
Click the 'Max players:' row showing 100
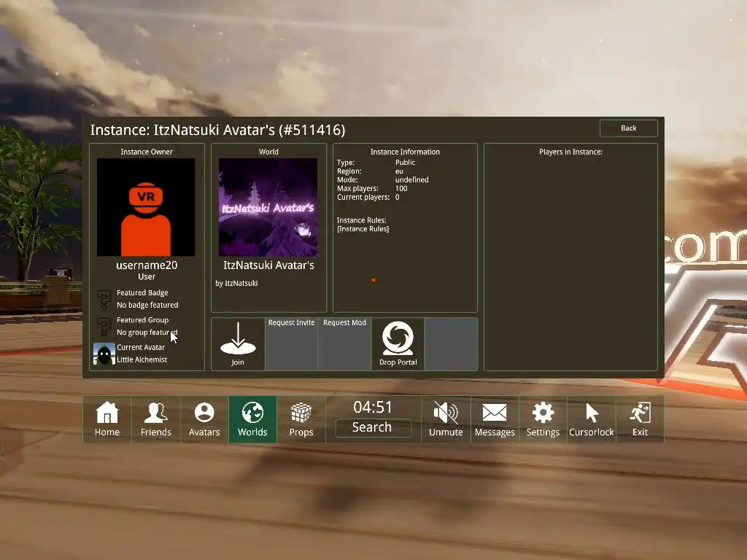pyautogui.click(x=373, y=189)
